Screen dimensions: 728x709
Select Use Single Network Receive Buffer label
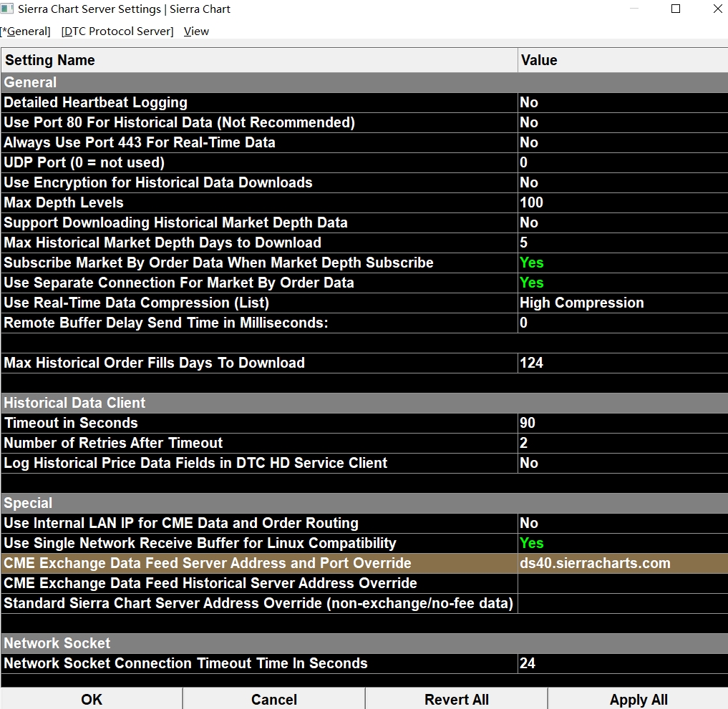pos(200,543)
